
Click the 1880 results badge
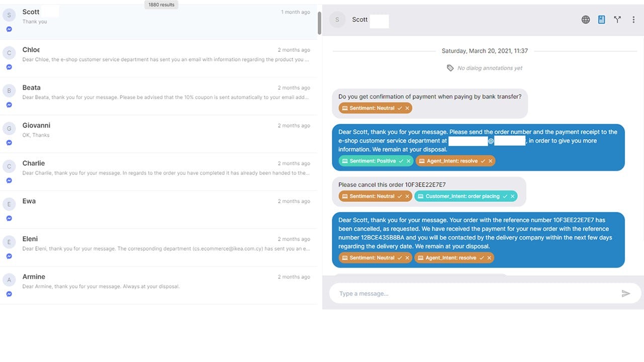161,5
